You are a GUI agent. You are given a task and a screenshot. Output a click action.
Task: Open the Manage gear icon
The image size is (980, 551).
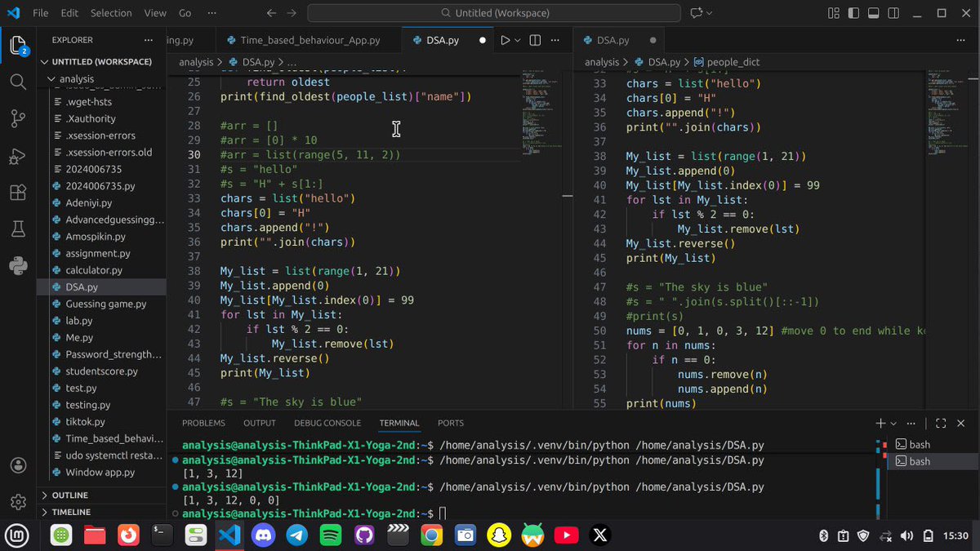(18, 501)
